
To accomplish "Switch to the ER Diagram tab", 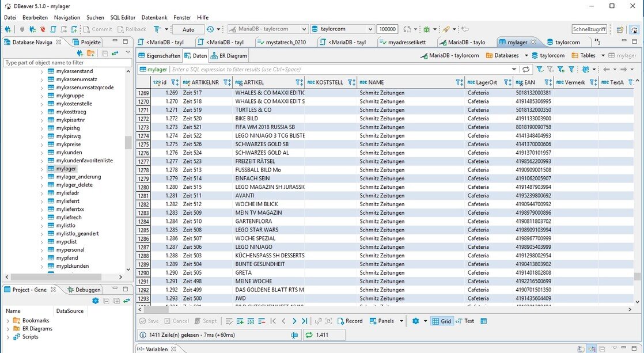I will (x=229, y=56).
